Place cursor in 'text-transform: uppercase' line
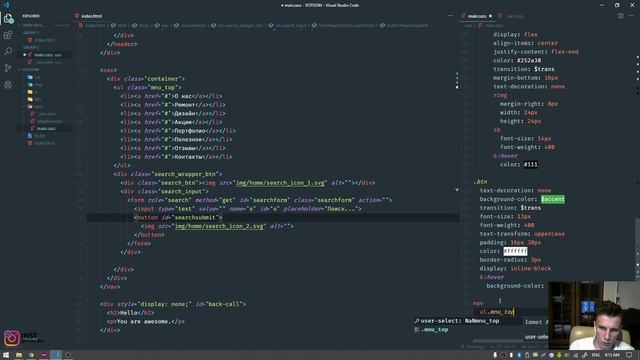This screenshot has width=640, height=360. pyautogui.click(x=522, y=234)
